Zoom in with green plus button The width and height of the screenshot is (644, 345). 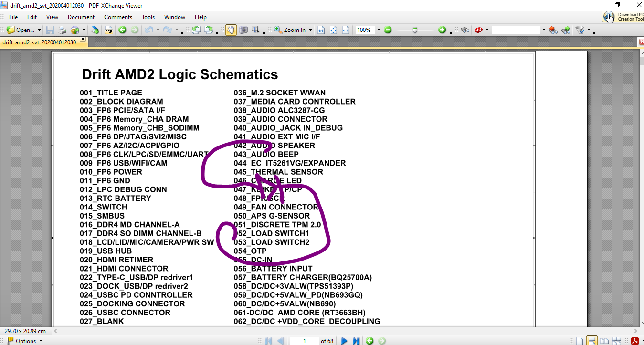click(x=443, y=30)
